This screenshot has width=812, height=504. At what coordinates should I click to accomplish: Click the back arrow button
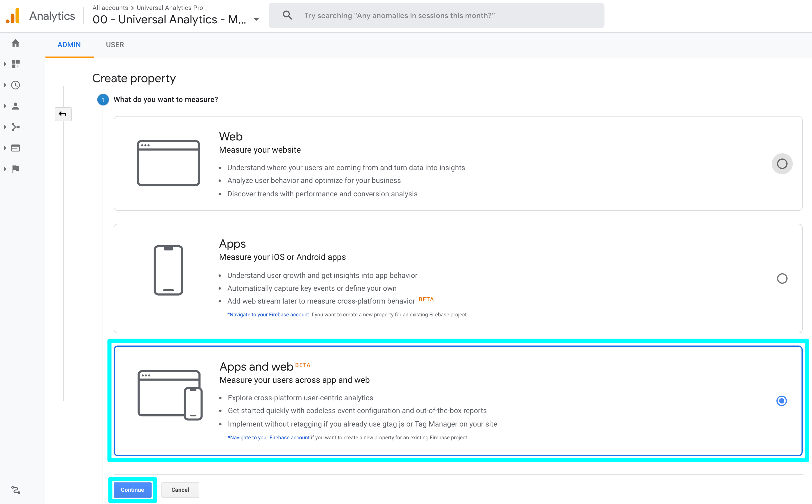[x=63, y=114]
